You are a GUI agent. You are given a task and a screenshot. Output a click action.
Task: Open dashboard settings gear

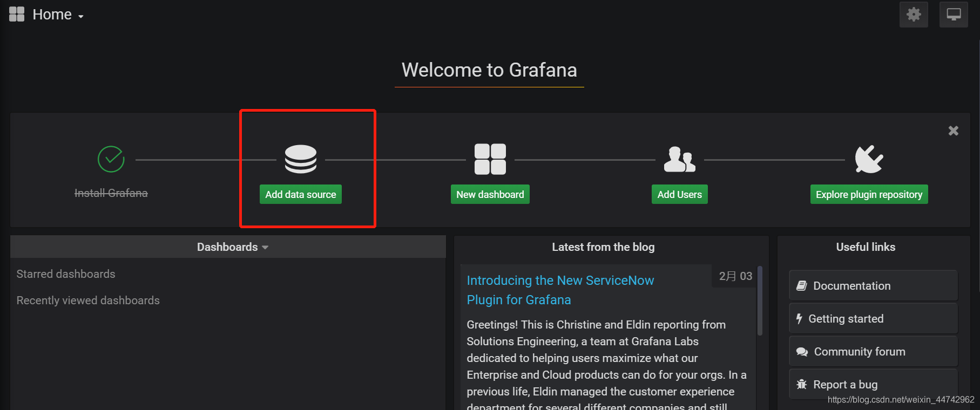(x=914, y=15)
